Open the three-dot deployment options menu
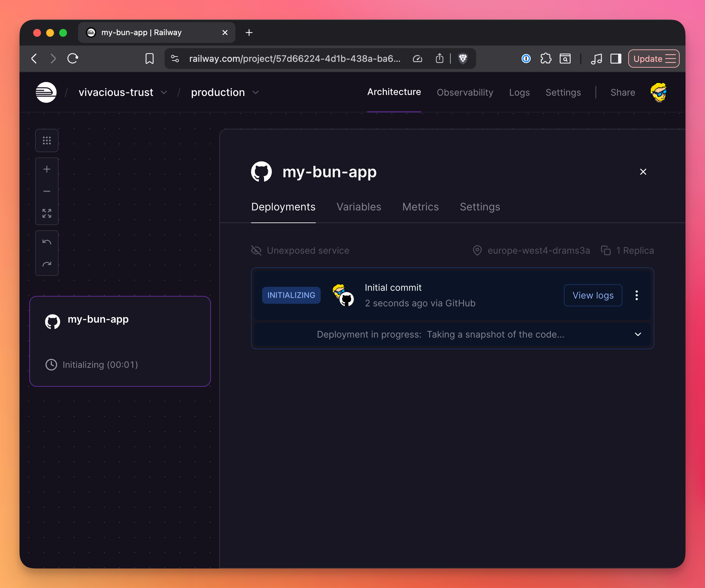The height and width of the screenshot is (588, 705). click(636, 295)
